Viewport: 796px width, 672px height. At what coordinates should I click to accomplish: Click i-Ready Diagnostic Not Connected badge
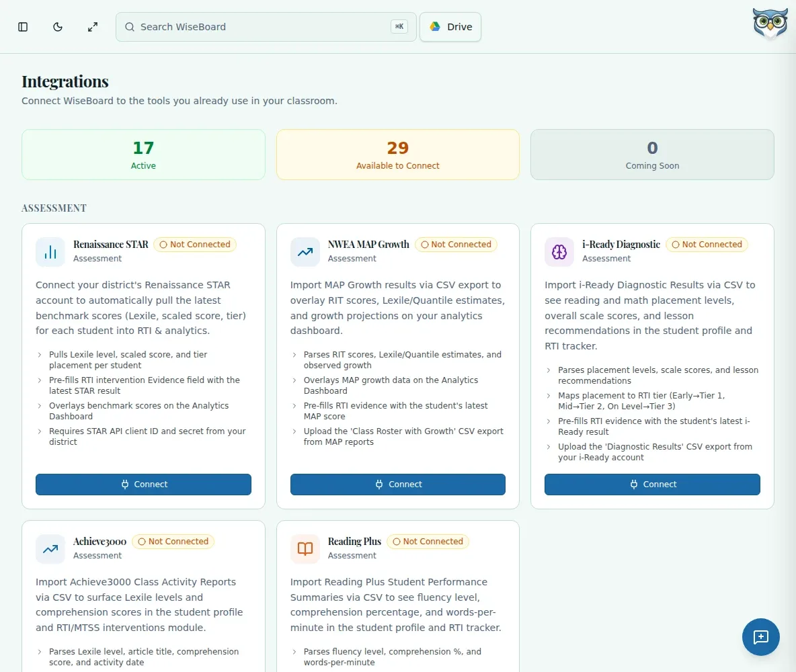click(x=707, y=245)
